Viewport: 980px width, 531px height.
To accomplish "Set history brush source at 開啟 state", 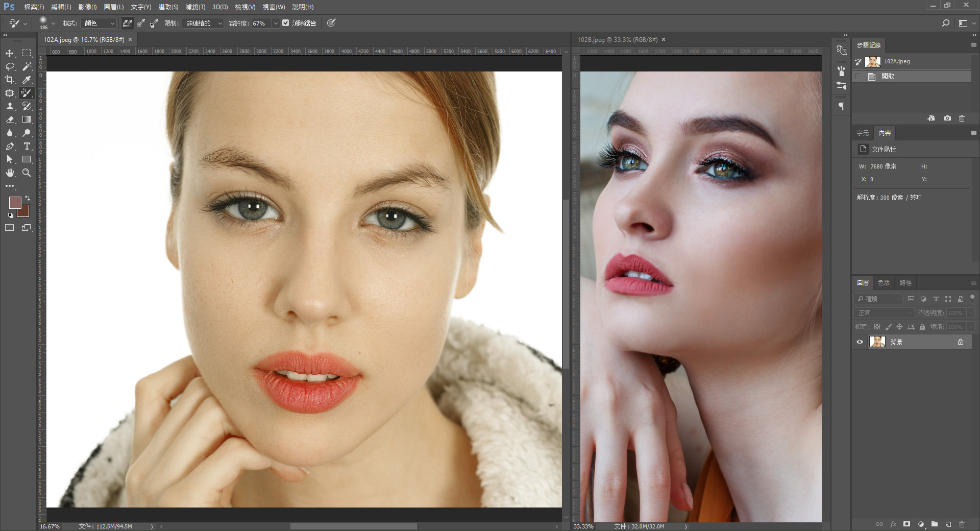I will click(858, 76).
